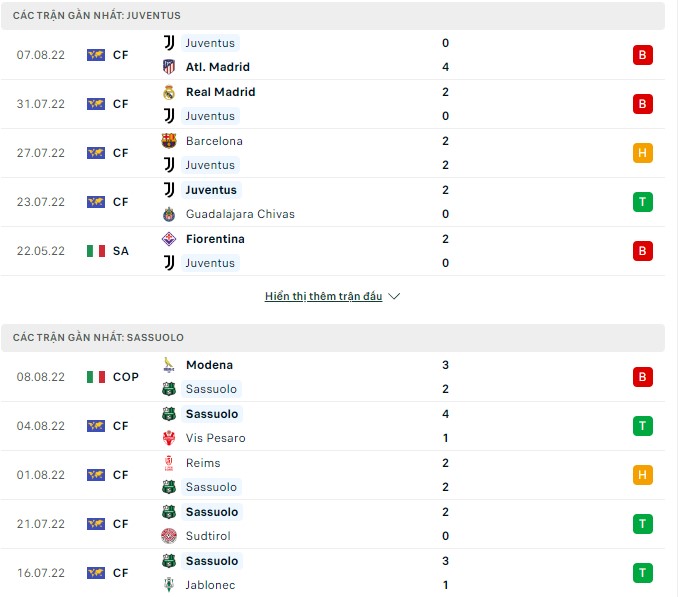Click the Vis Pesaro club crest

(x=169, y=438)
